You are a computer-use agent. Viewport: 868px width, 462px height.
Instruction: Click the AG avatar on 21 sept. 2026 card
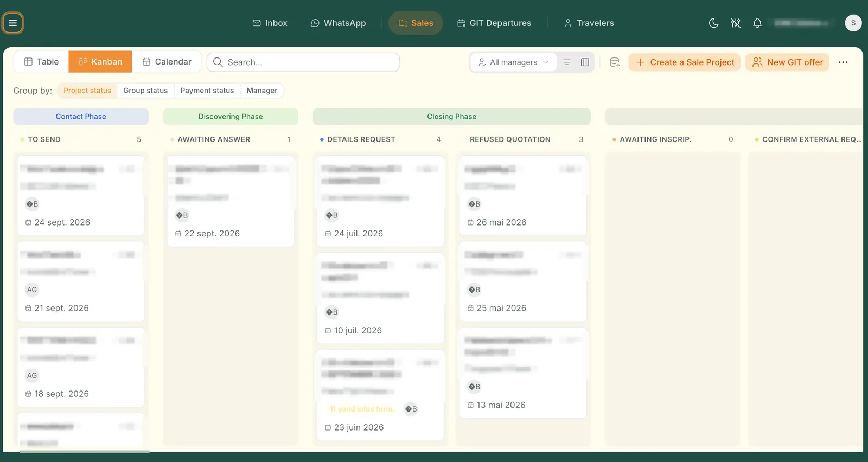(32, 290)
